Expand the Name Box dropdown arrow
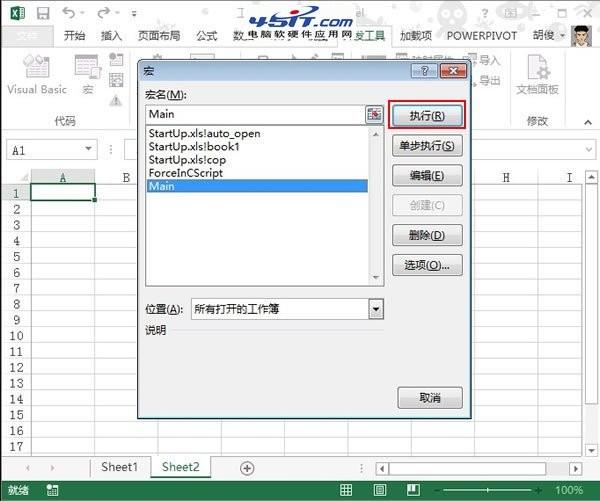600x501 pixels. (89, 149)
